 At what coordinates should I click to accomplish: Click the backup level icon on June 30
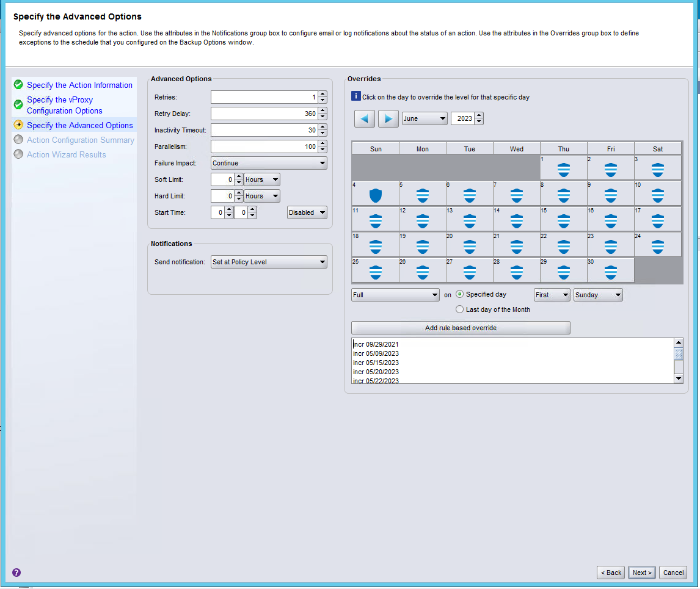[x=611, y=272]
